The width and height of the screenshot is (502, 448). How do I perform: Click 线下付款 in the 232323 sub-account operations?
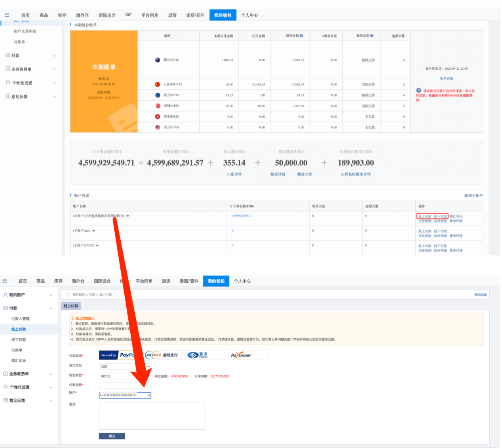pyautogui.click(x=440, y=246)
